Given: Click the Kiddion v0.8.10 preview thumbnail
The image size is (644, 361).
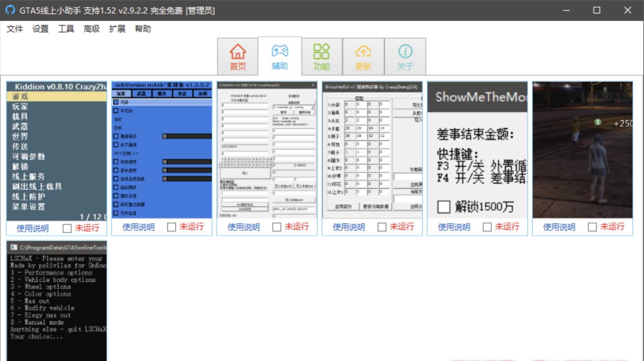Looking at the screenshot, I should coord(57,151).
